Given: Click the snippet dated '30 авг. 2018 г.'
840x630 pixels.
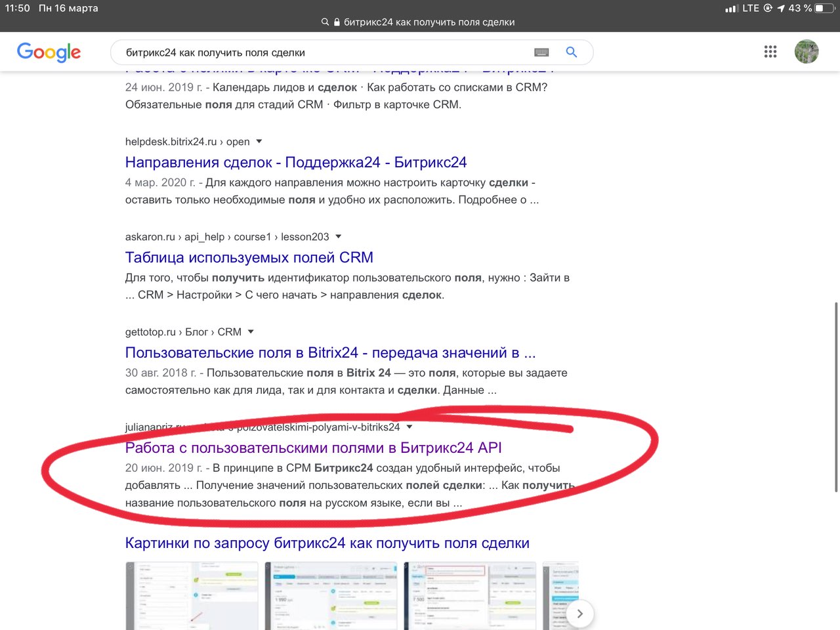Looking at the screenshot, I should click(346, 381).
